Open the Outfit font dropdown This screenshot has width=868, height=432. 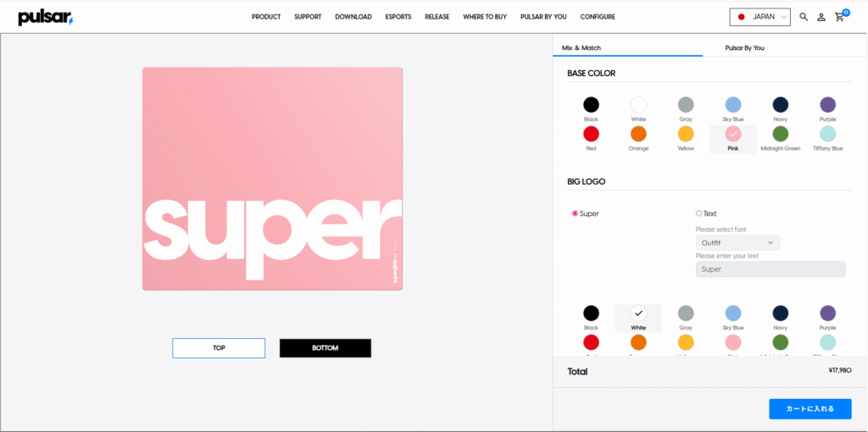click(x=737, y=243)
